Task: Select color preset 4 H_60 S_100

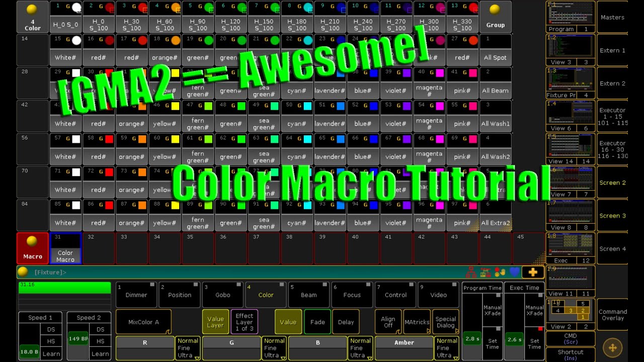Action: 165,17
